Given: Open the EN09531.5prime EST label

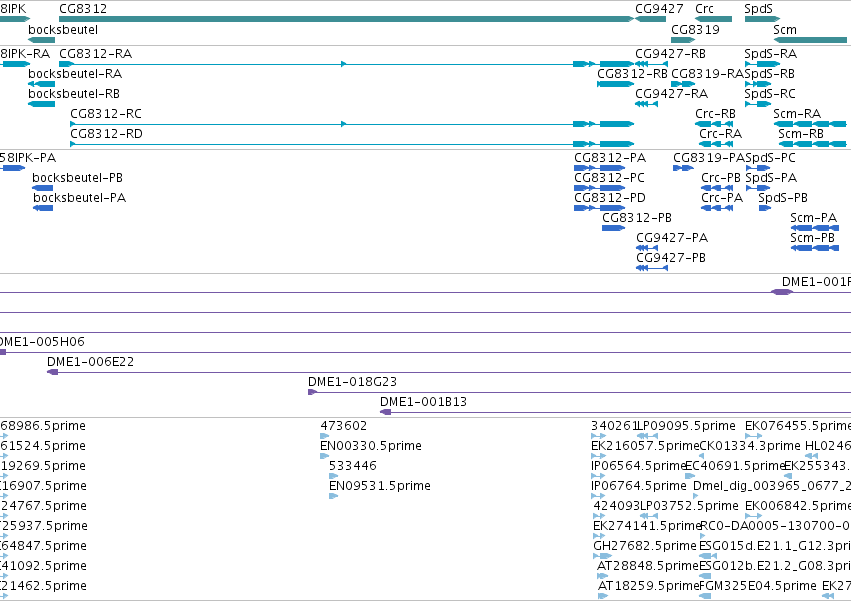Looking at the screenshot, I should (x=380, y=486).
